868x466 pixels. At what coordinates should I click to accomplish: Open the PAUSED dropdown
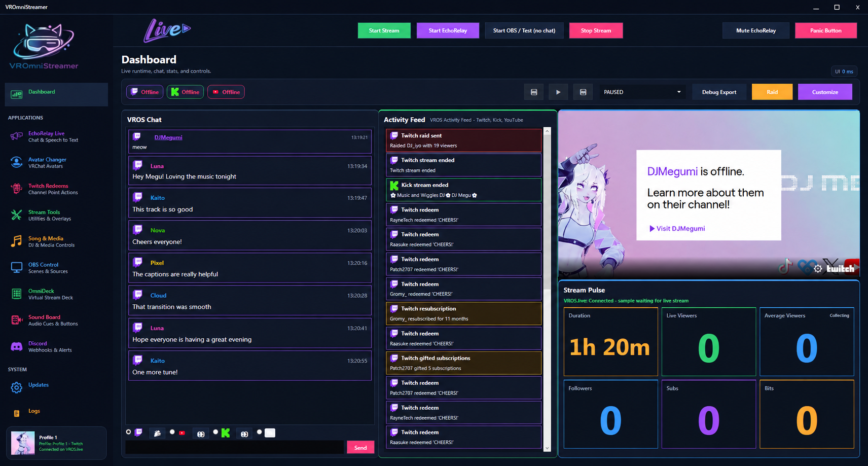pos(642,92)
